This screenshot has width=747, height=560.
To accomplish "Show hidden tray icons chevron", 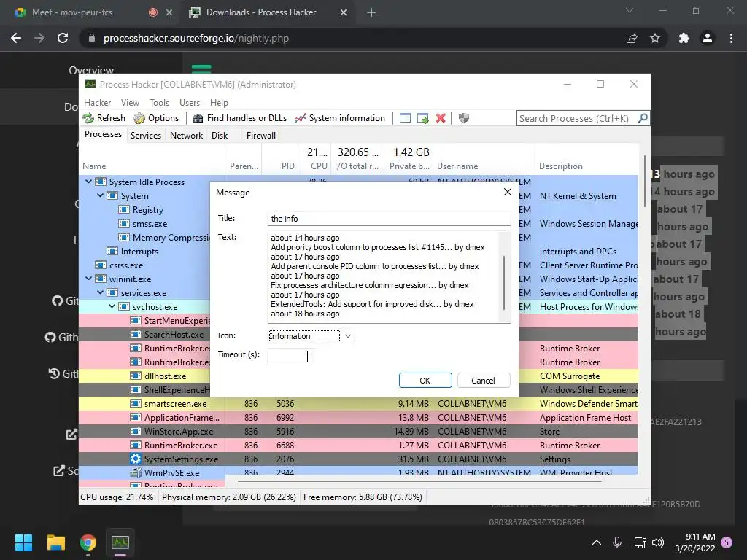I will click(x=597, y=542).
